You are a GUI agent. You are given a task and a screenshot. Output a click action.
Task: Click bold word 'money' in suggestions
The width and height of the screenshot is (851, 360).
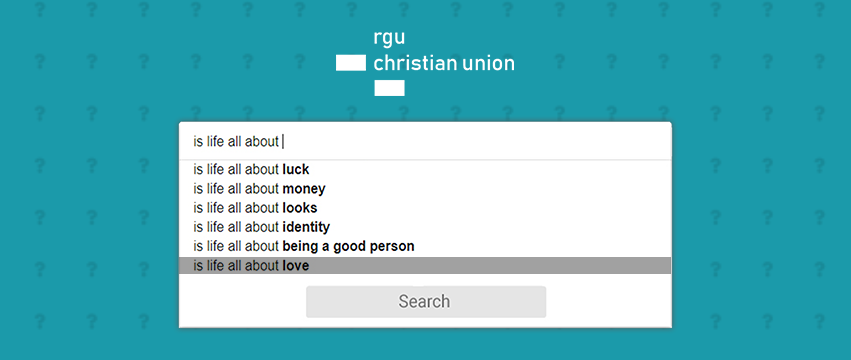point(304,189)
